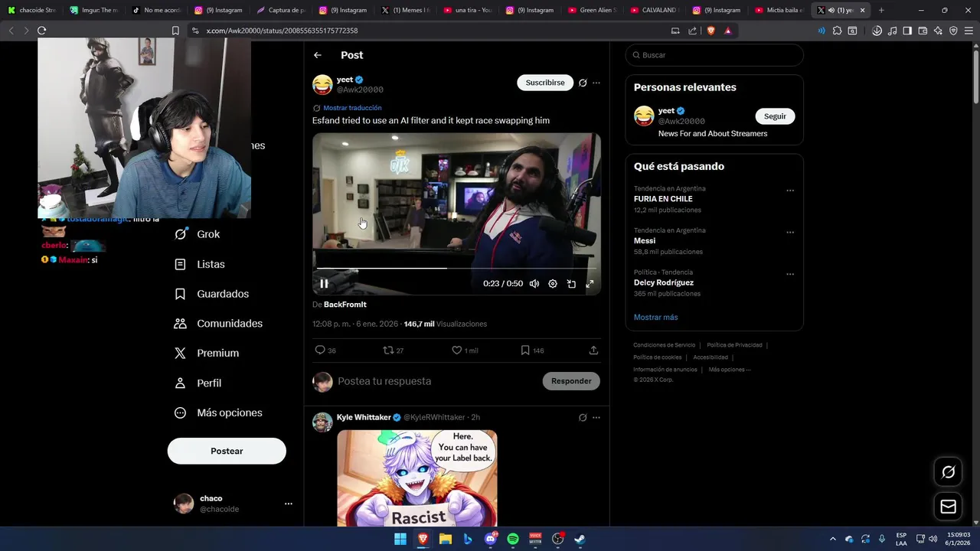Open Brave VPN shield icon
Screen dimensions: 980x551
[953, 31]
